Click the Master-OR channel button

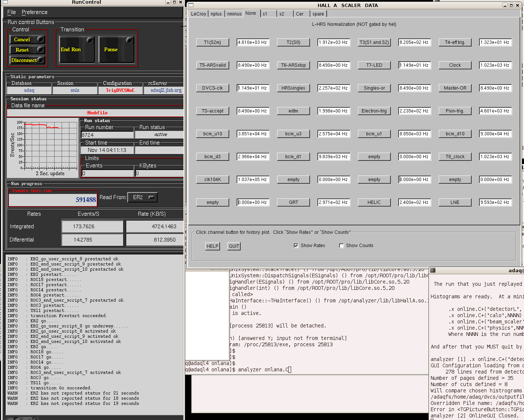(x=455, y=88)
